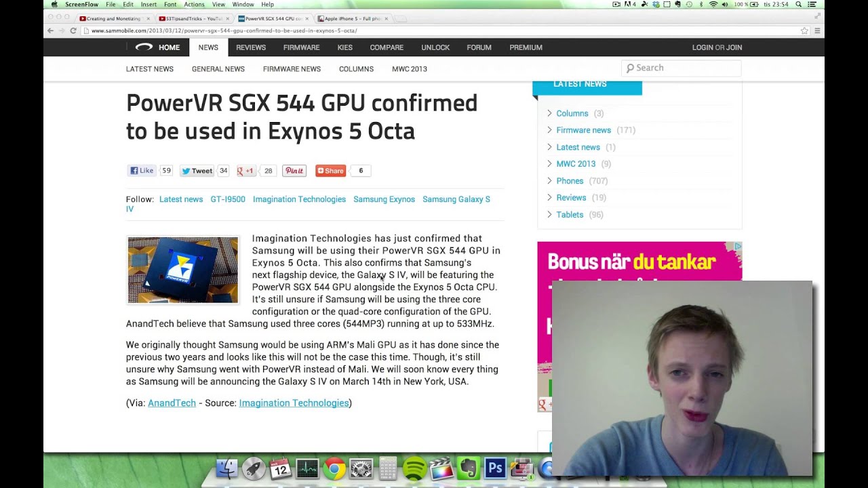Click the PowerVR chip article thumbnail
The height and width of the screenshot is (488, 868).
click(183, 270)
